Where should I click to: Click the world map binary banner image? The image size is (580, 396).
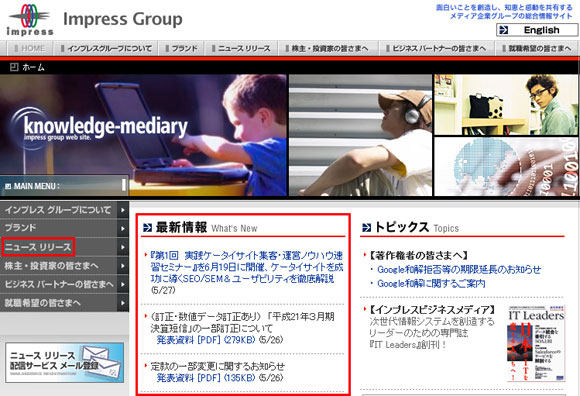[x=506, y=167]
